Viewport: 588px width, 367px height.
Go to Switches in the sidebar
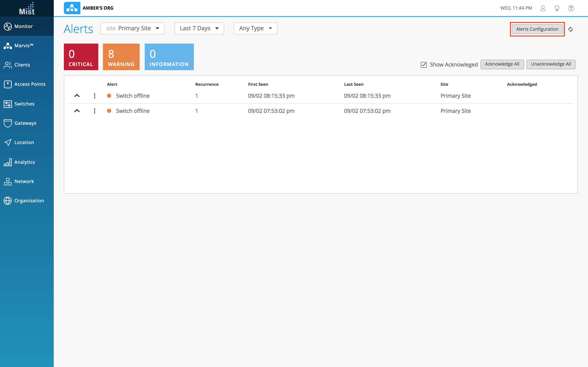tap(24, 104)
